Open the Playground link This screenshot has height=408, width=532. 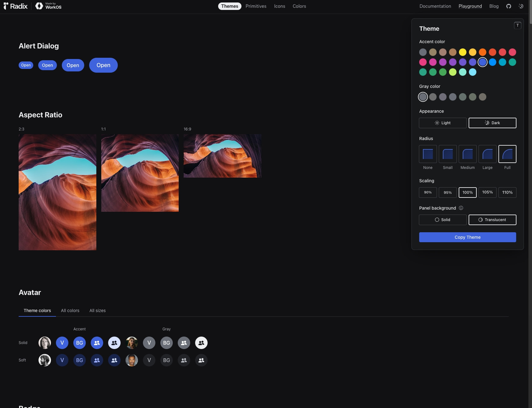470,6
